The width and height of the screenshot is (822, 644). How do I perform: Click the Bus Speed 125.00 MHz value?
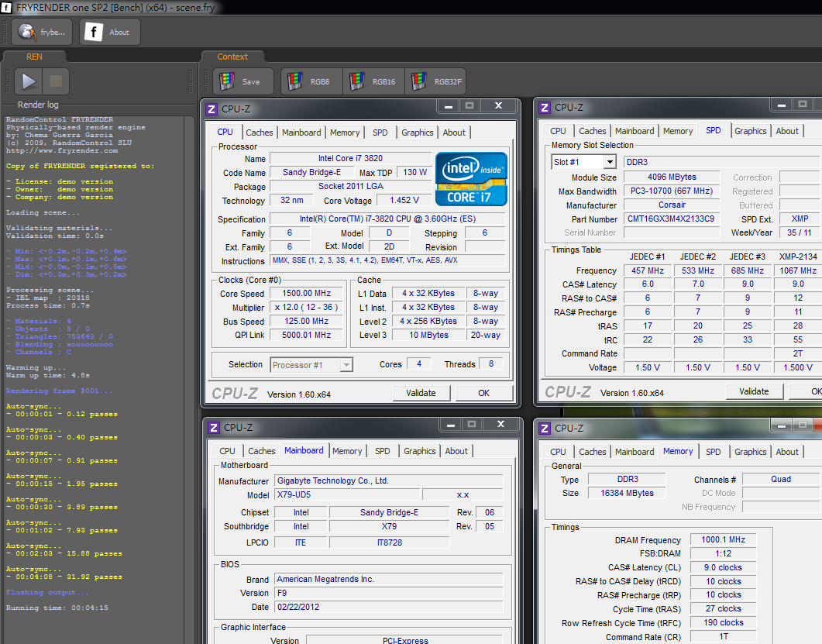(x=307, y=321)
